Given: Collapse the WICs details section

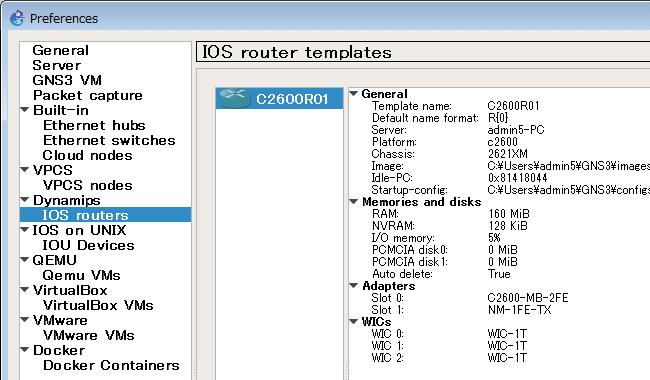Looking at the screenshot, I should [354, 322].
